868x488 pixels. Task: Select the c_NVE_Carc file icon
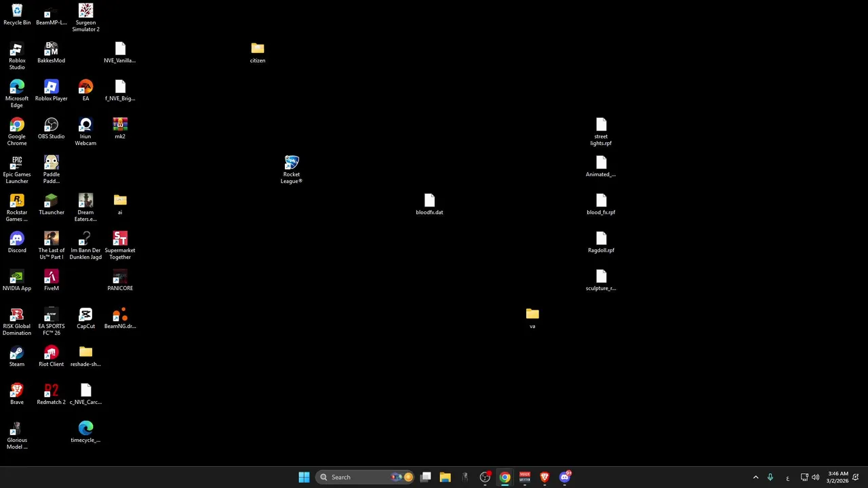tap(85, 394)
